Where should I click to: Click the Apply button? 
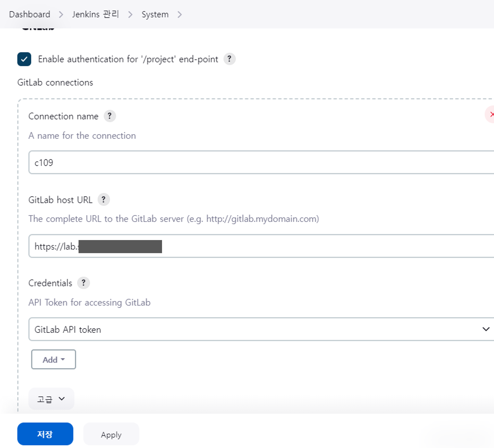pyautogui.click(x=111, y=434)
